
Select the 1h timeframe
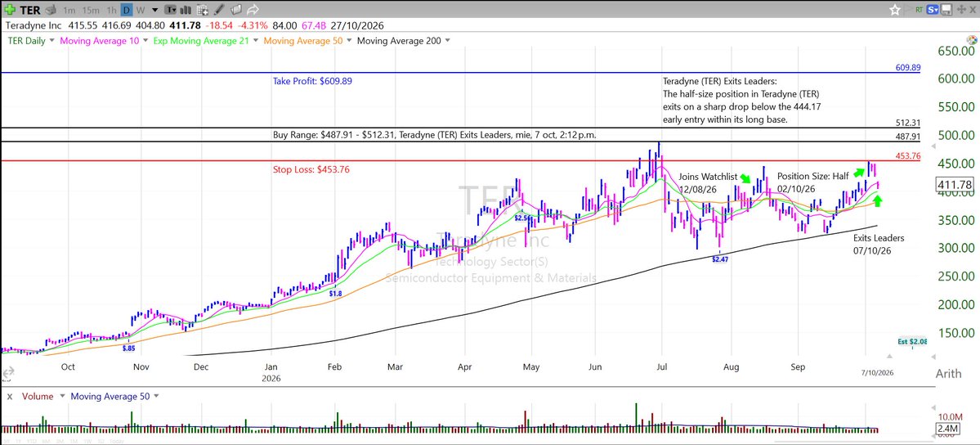click(111, 10)
